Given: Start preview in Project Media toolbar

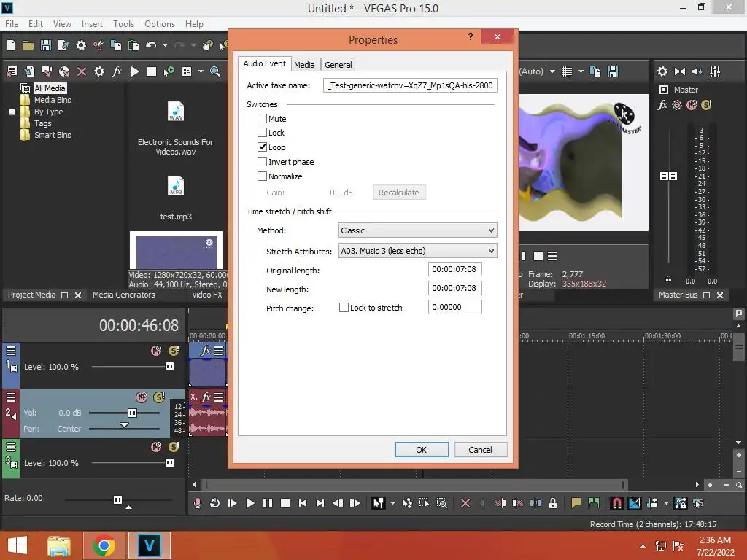Looking at the screenshot, I should tap(135, 71).
